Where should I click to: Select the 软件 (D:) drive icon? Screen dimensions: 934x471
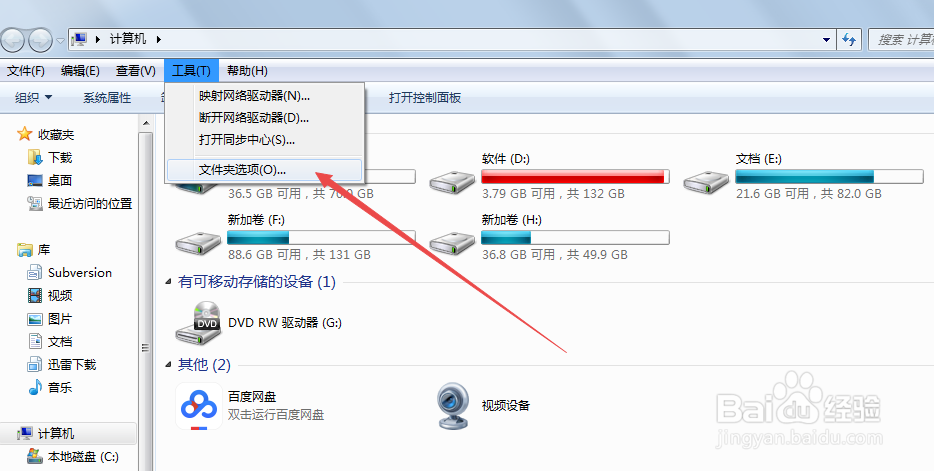tap(453, 181)
